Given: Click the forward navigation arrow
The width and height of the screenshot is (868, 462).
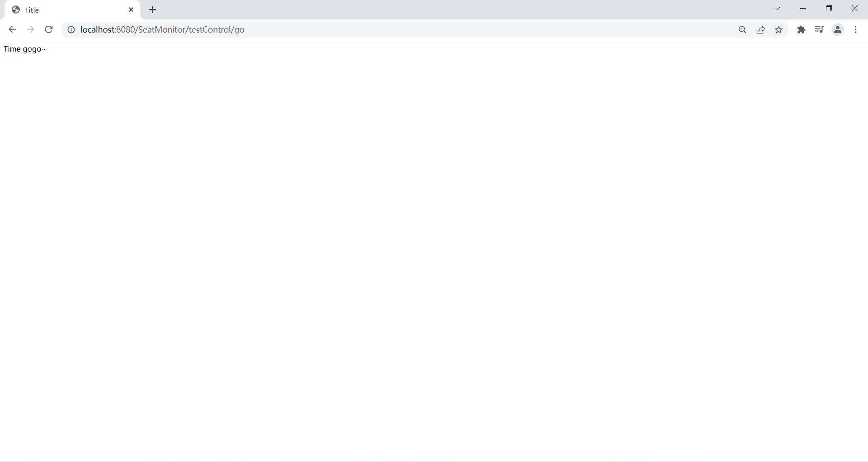Looking at the screenshot, I should tap(30, 29).
